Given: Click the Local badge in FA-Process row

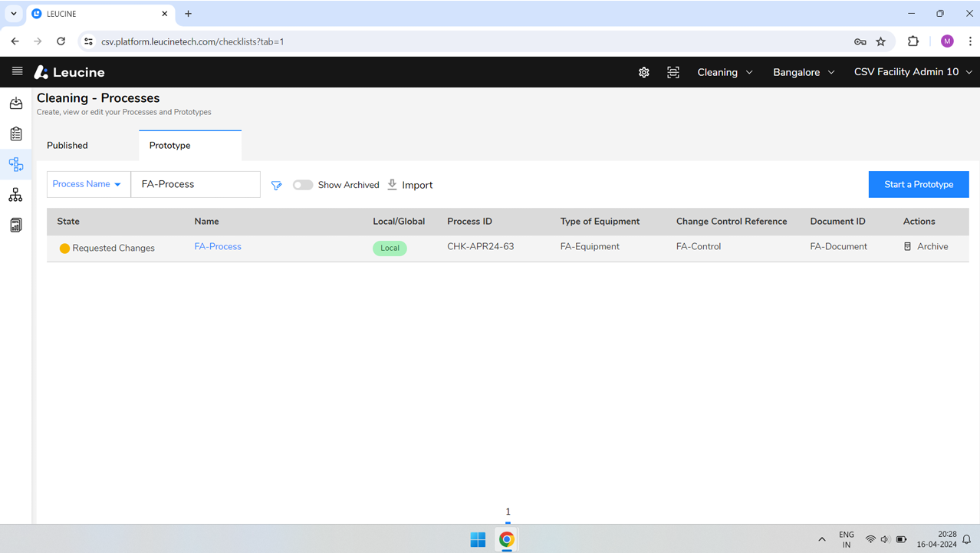Looking at the screenshot, I should 390,248.
